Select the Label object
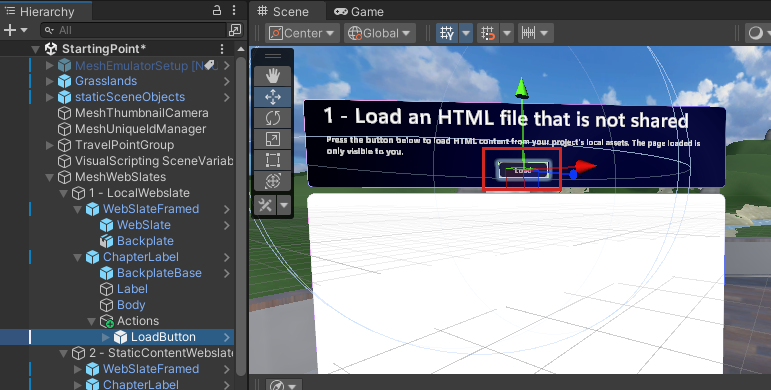The width and height of the screenshot is (771, 390). (x=132, y=289)
